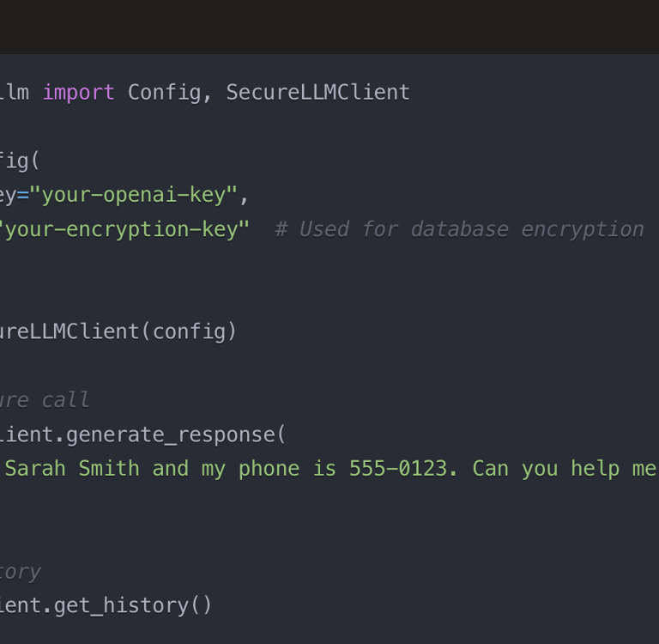Click the word database in the comment
Viewport: 659px width, 644px height.
click(454, 229)
